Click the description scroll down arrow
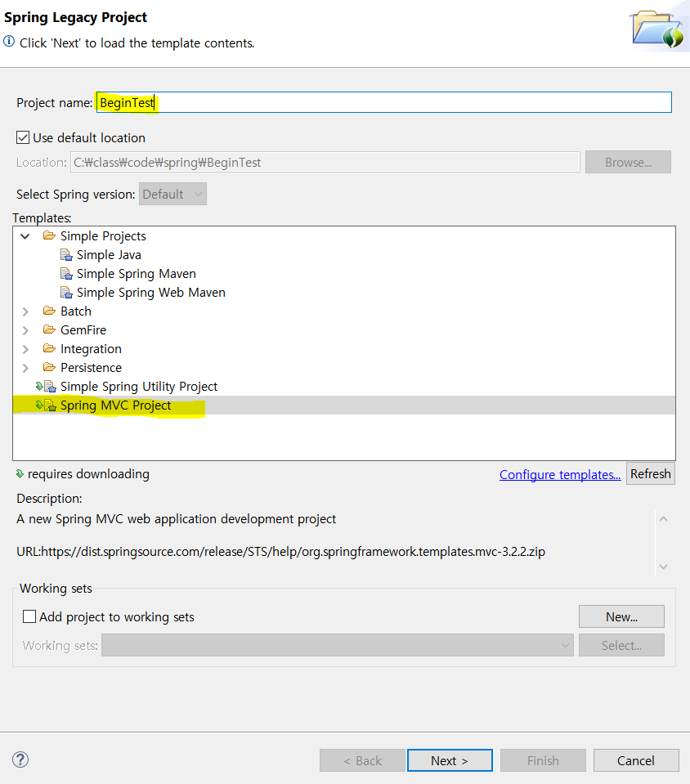690x784 pixels. coord(664,567)
